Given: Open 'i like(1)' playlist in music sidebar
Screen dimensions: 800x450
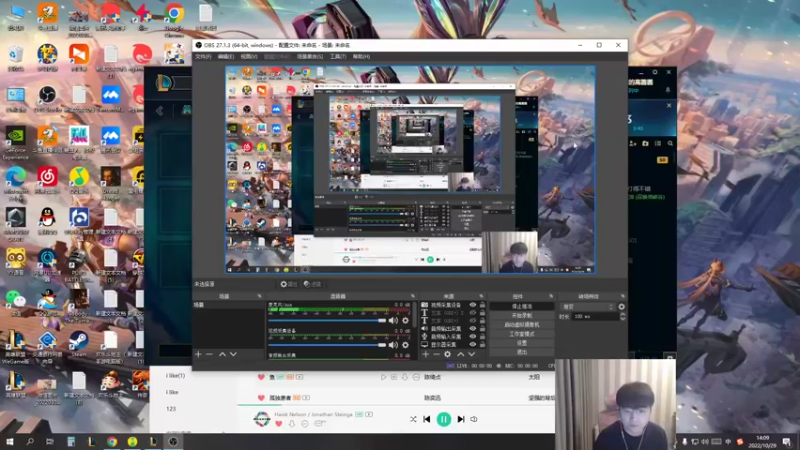Looking at the screenshot, I should (175, 376).
